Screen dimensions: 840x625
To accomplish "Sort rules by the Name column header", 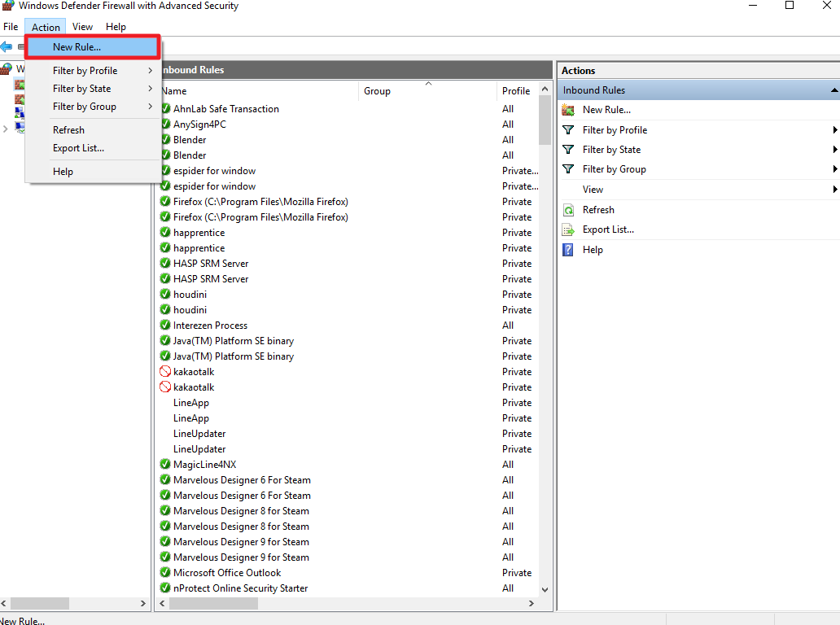I will coord(259,91).
